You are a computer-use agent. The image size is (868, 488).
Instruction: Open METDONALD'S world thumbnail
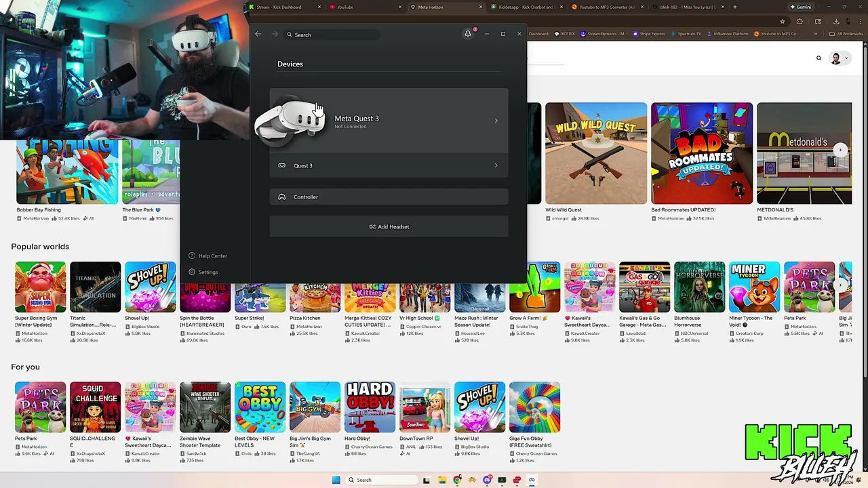click(x=804, y=153)
